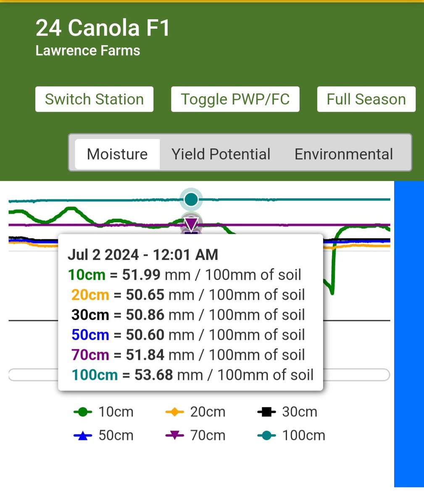Click the 100cm = 53.68 tooltip value
Image resolution: width=424 pixels, height=504 pixels.
[192, 375]
